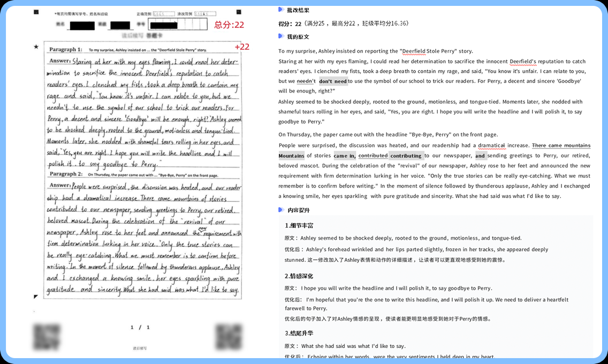Click the blue marker icon beside 内容提升
This screenshot has height=364, width=608.
tap(281, 210)
